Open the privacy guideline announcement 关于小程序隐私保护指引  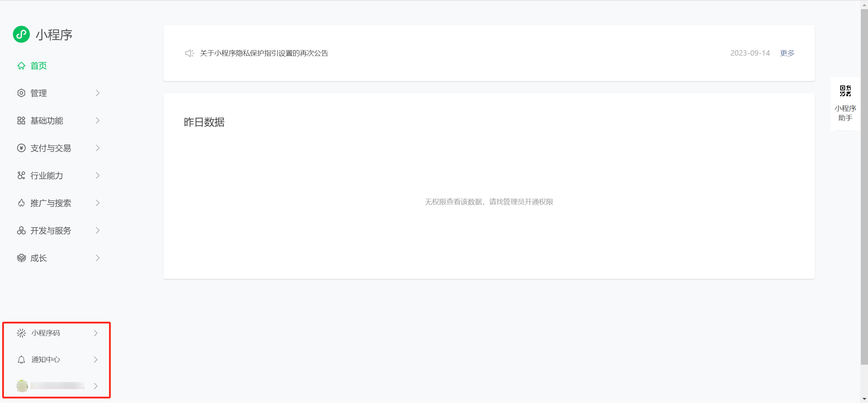264,53
